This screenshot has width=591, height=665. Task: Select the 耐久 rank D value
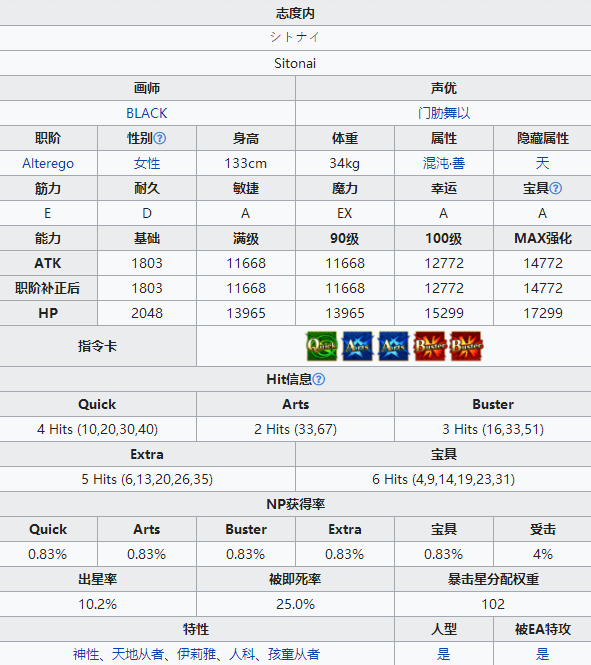pos(147,213)
